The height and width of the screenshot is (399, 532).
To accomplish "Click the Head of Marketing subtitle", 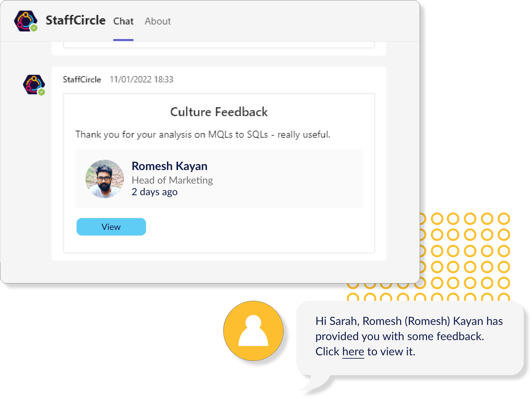I will pos(172,180).
